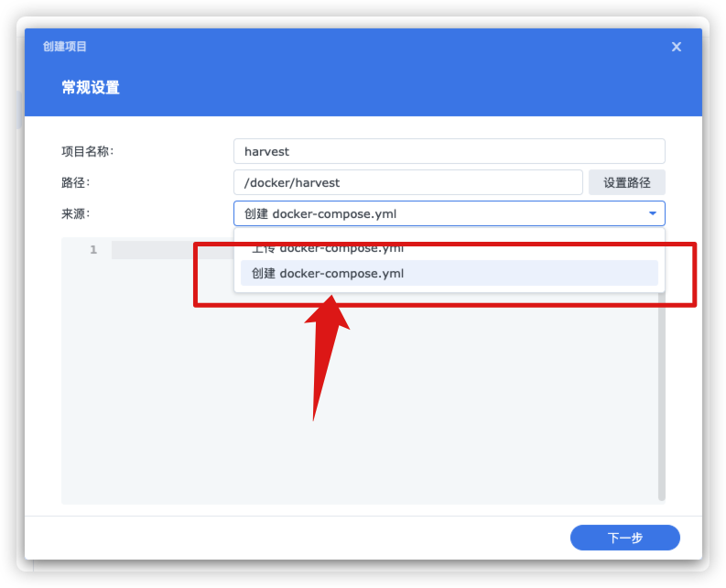726x588 pixels.
Task: Click the 路径 label
Action: (x=75, y=182)
